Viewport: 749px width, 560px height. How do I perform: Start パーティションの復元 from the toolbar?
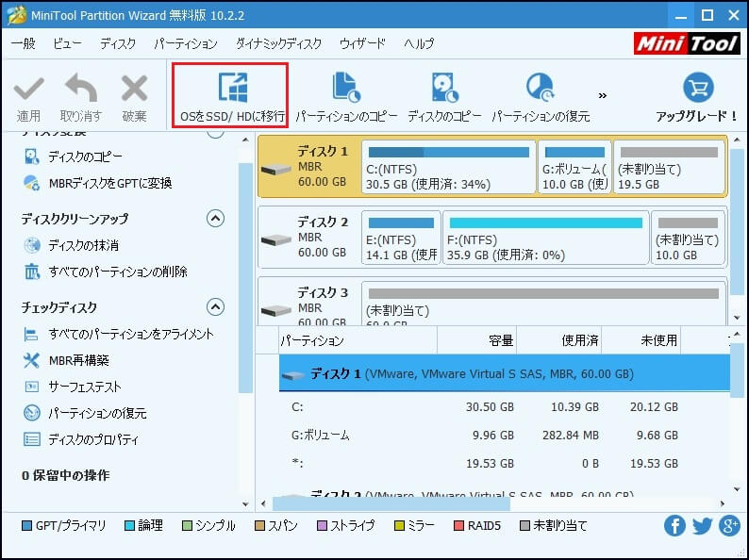point(541,97)
